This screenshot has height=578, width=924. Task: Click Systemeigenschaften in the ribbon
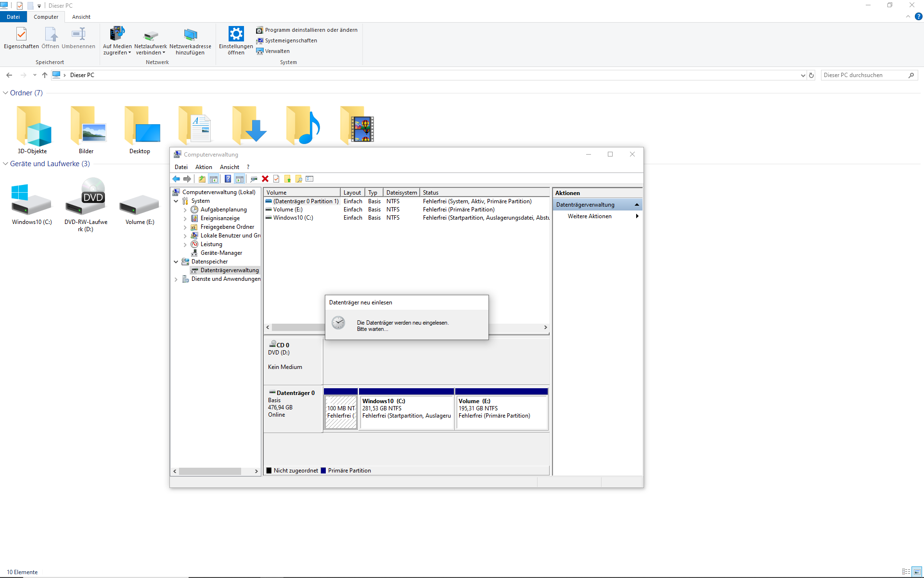click(291, 40)
